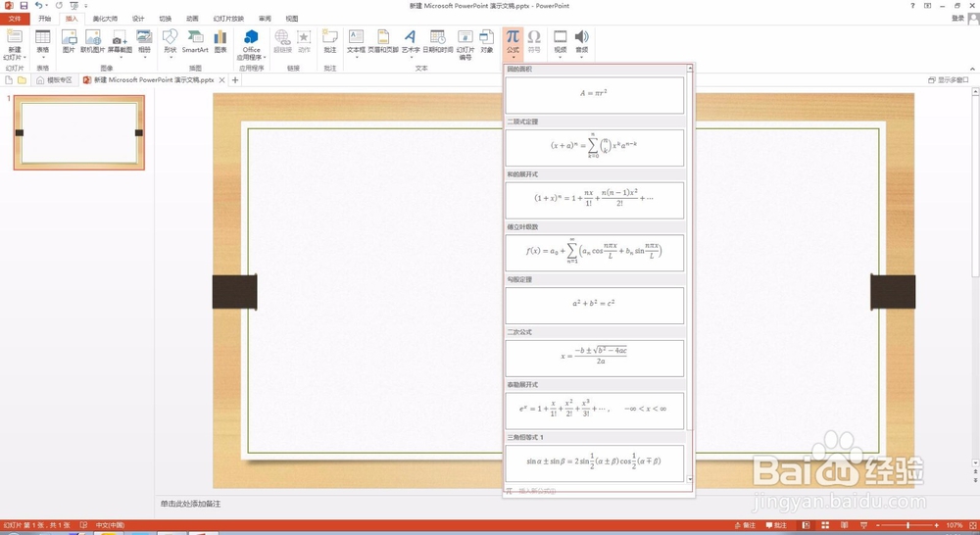Insert the quadratic formula equation
Screen dimensions: 980x535
click(x=595, y=358)
